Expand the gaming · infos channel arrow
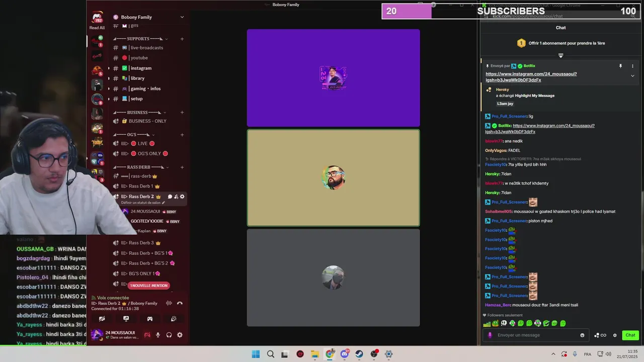The height and width of the screenshot is (362, 644). pos(109,88)
